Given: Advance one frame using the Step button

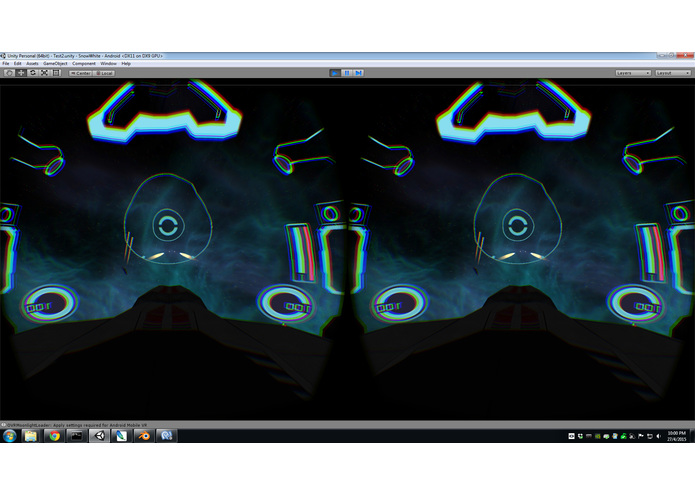Looking at the screenshot, I should pos(359,73).
